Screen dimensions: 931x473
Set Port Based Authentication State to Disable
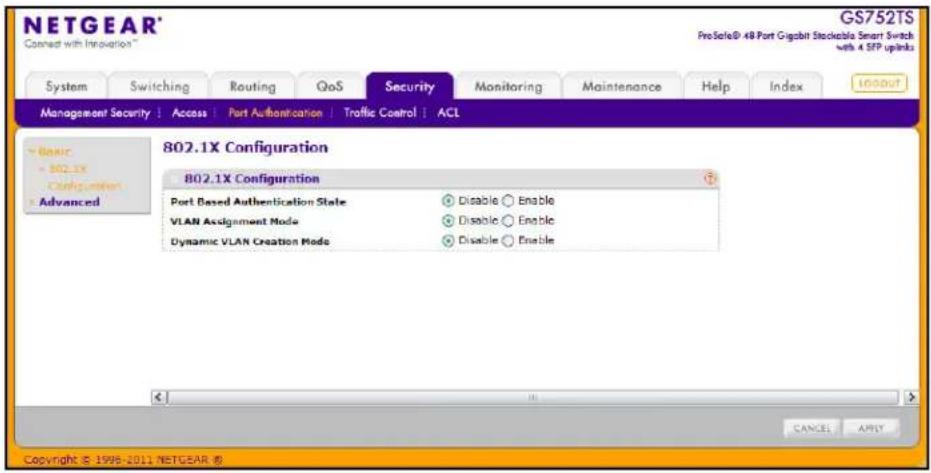[x=448, y=201]
